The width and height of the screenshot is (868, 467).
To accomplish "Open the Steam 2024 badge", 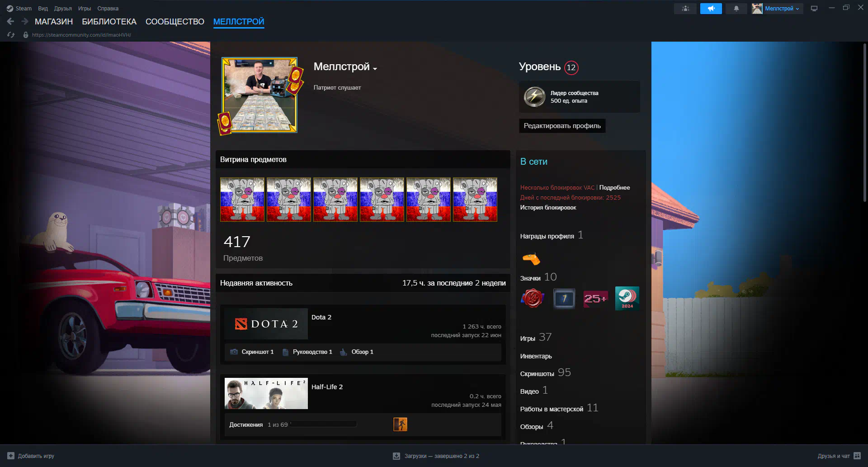I will pos(627,298).
